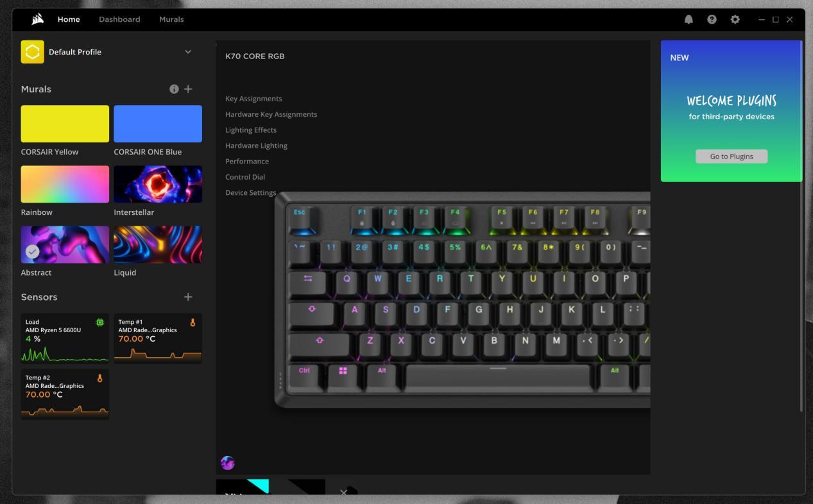Open iCUE settings gear
This screenshot has height=504, width=813.
point(735,19)
